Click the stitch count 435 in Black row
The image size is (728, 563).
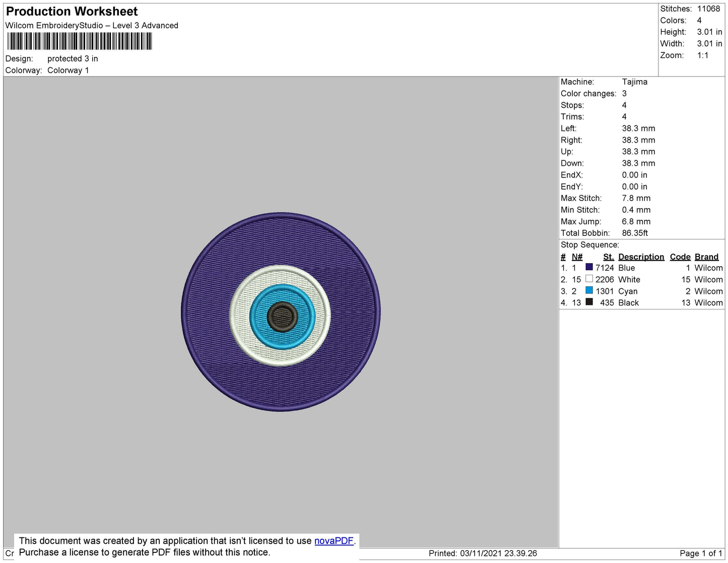point(607,302)
